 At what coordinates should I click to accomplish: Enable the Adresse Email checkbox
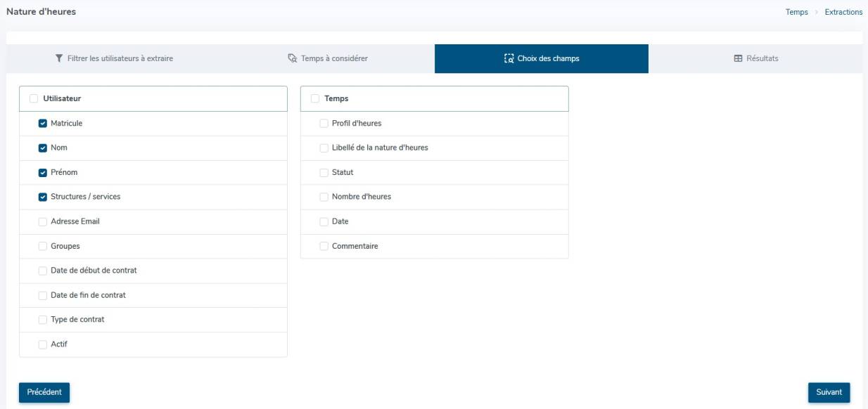coord(43,222)
